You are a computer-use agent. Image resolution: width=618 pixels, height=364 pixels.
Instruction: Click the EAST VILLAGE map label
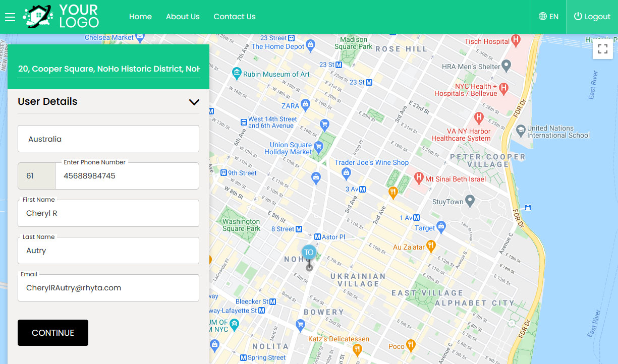coord(427,293)
